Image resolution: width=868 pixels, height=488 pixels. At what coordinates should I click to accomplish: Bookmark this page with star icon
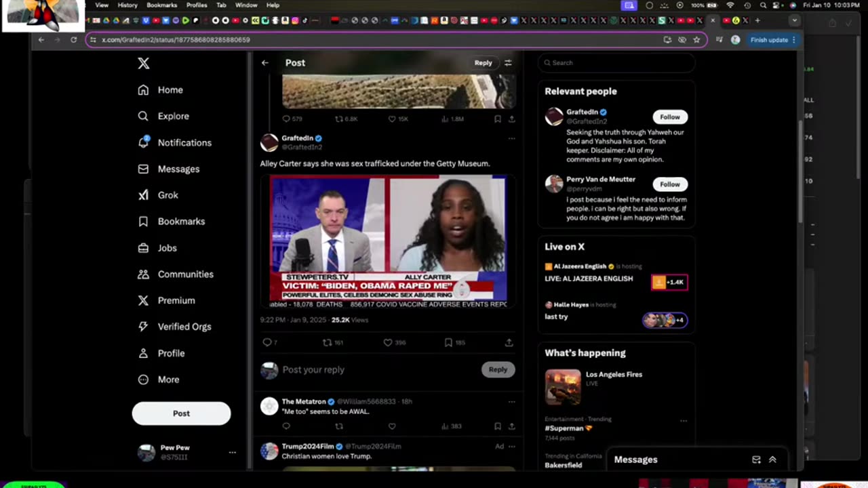point(696,40)
